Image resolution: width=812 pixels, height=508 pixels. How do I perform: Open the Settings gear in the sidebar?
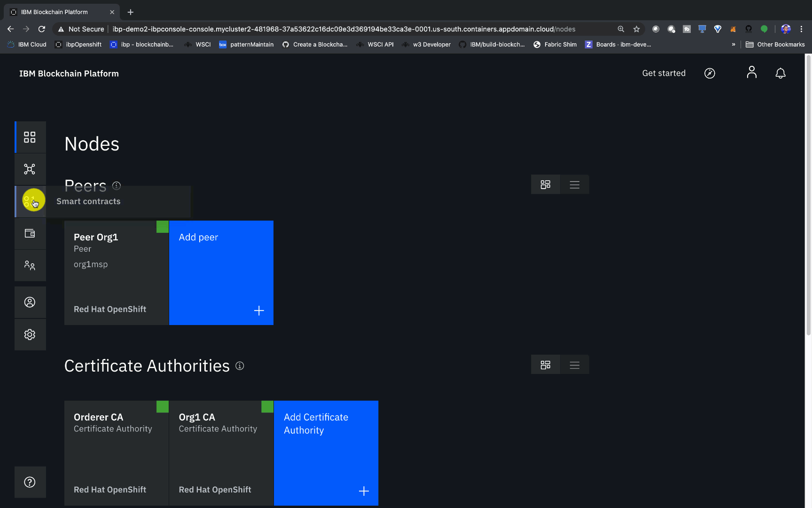(x=30, y=334)
